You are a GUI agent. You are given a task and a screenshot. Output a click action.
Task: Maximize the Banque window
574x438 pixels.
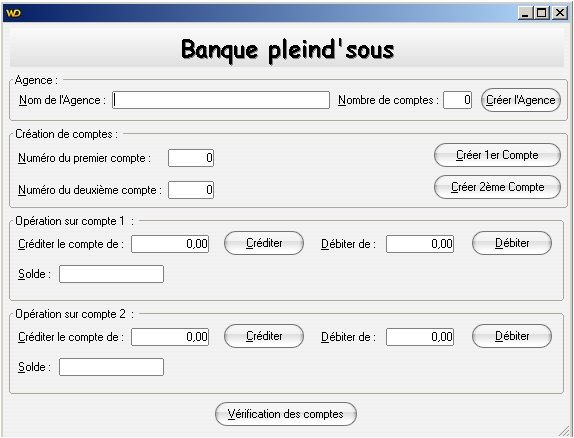click(x=542, y=13)
